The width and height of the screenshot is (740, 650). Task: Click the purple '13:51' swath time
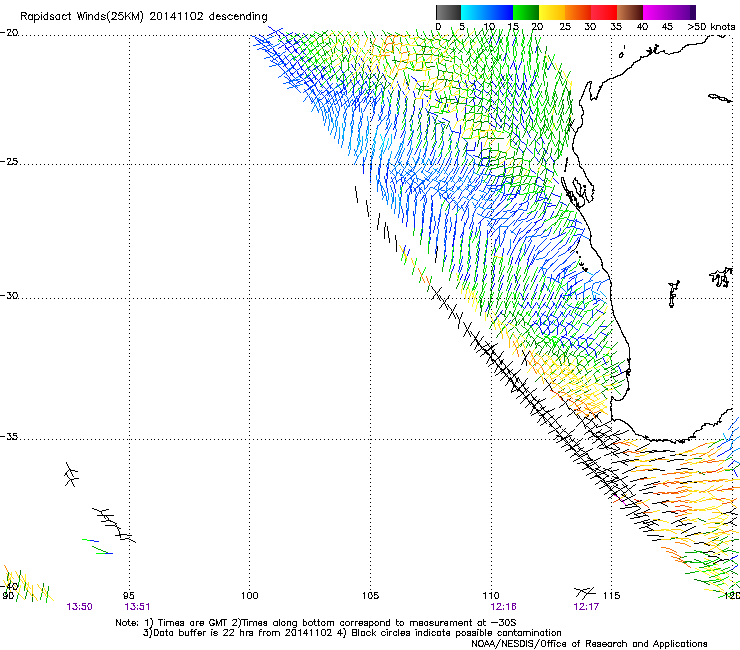137,607
